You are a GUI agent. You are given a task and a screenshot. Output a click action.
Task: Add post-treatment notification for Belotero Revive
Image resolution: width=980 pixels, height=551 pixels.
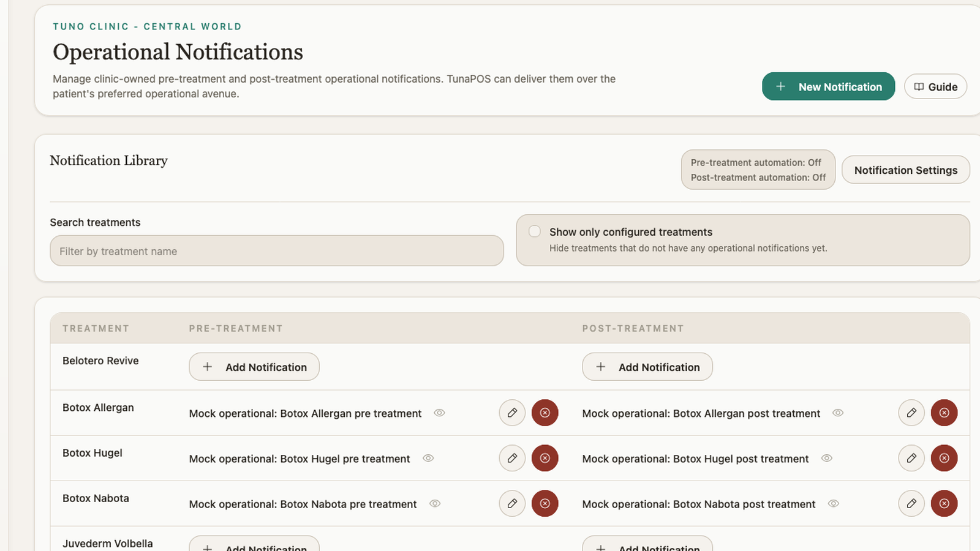click(x=647, y=367)
